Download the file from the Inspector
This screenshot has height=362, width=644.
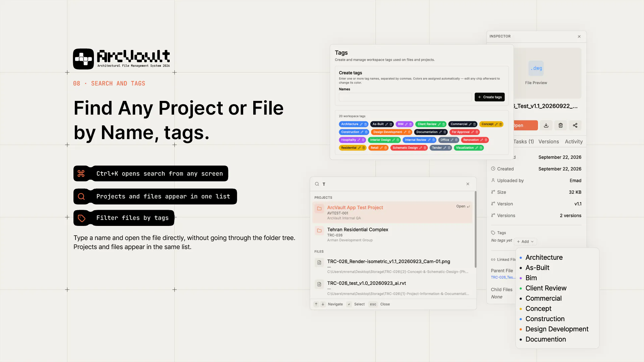[546, 125]
